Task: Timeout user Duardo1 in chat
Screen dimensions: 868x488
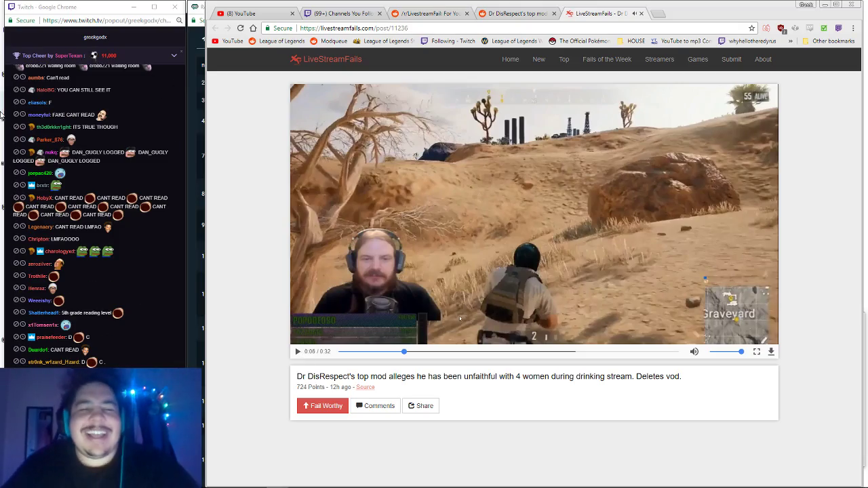Action: [23, 350]
